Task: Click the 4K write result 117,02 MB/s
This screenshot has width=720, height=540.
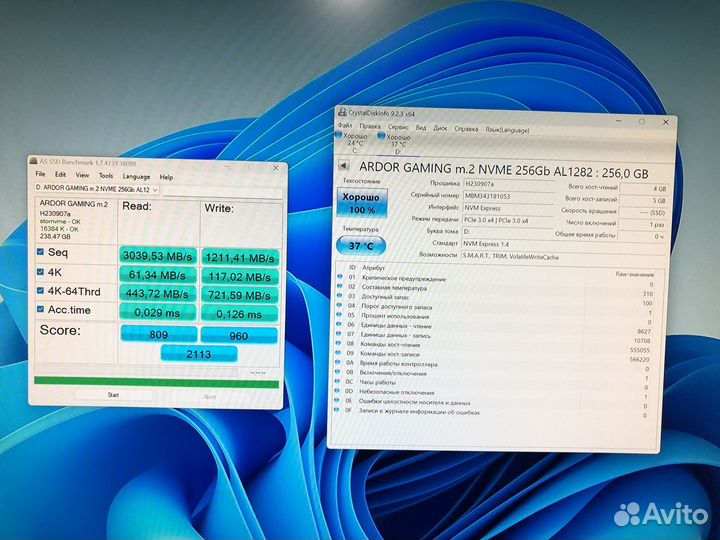Action: [x=240, y=277]
